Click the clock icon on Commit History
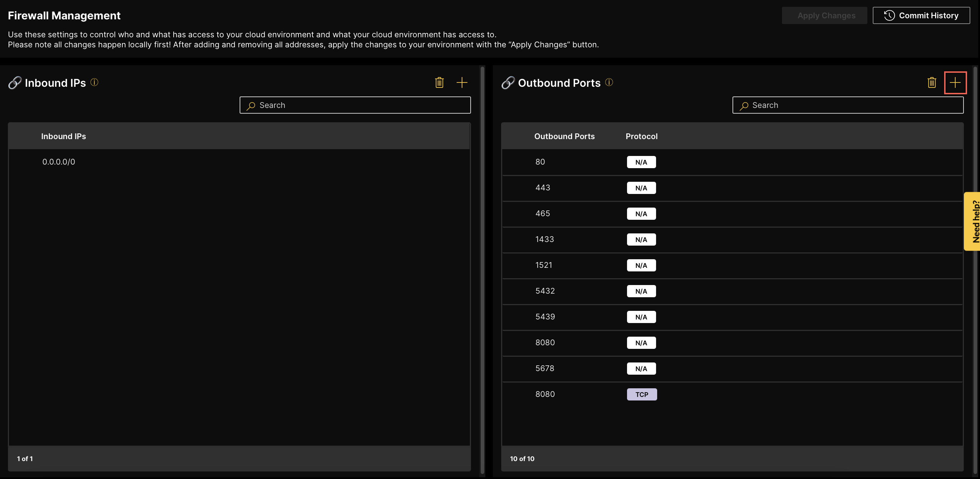 889,15
